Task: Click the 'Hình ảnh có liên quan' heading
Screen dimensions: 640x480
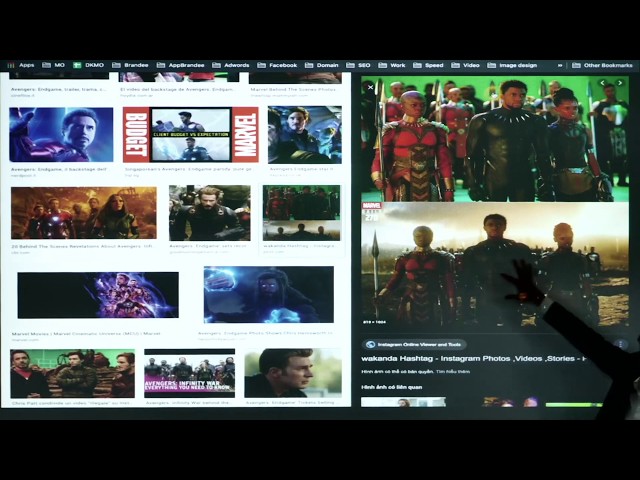Action: pyautogui.click(x=392, y=387)
